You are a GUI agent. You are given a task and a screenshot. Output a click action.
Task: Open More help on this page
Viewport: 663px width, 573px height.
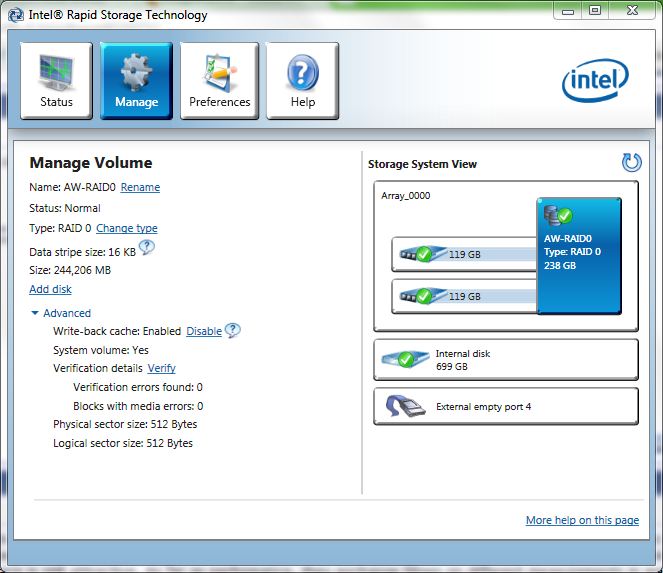click(582, 520)
